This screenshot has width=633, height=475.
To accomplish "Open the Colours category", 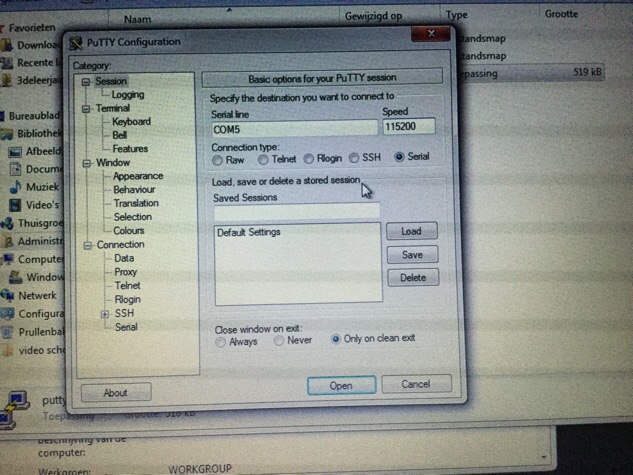I will (129, 231).
